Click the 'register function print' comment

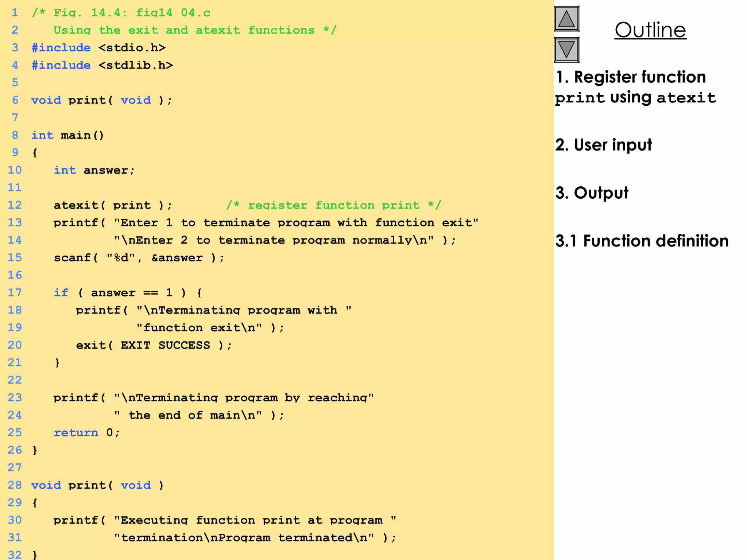333,205
